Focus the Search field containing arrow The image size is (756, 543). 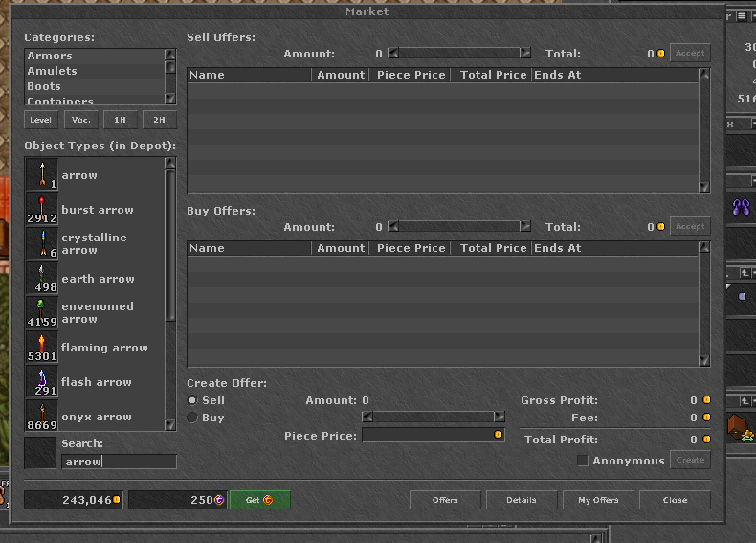pos(119,462)
